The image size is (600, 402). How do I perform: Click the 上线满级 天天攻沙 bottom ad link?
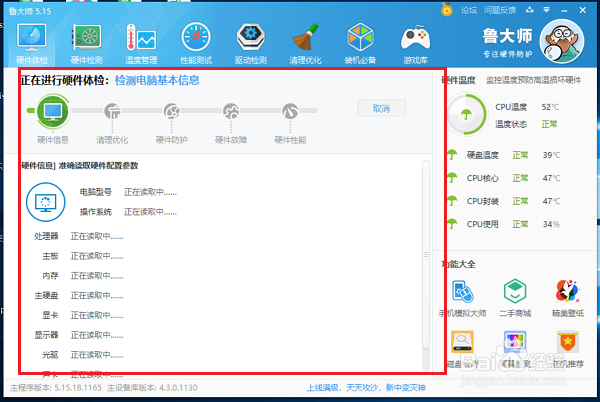366,388
